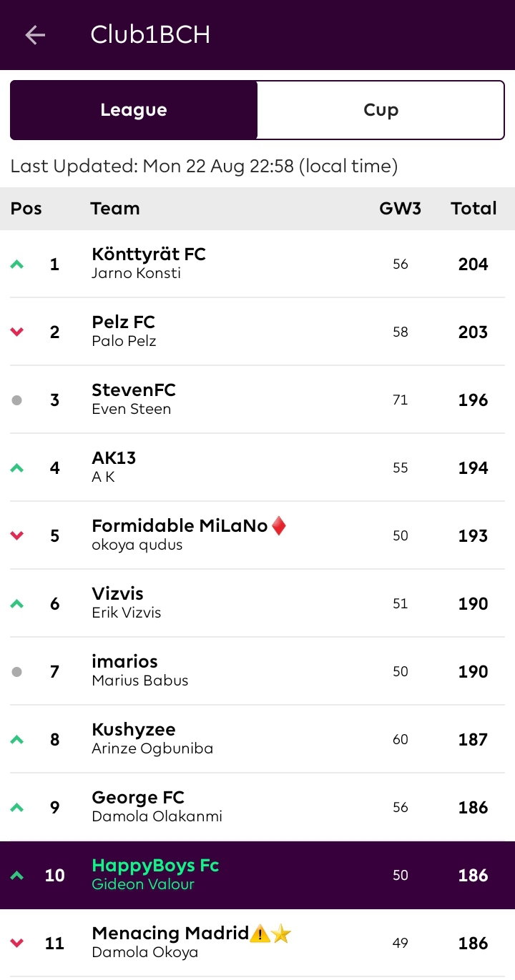Click the Total column header
Viewport: 515px width, 980px height.
tap(474, 209)
